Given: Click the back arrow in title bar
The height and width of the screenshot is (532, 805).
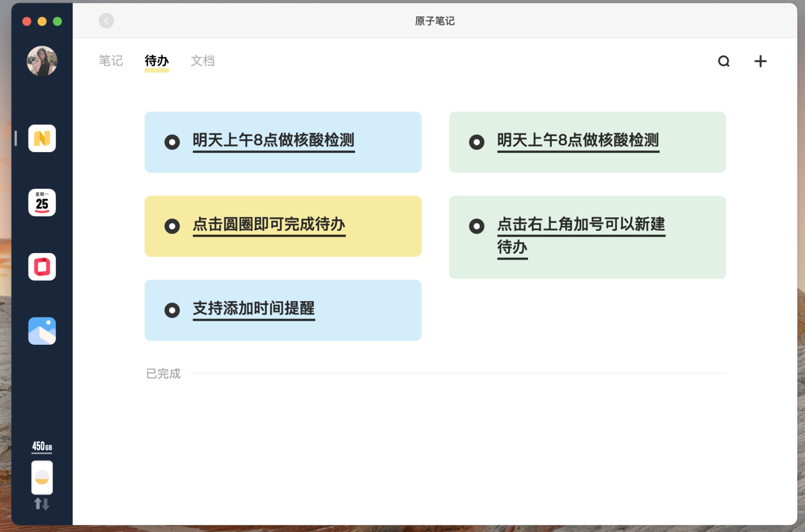Looking at the screenshot, I should pyautogui.click(x=106, y=21).
